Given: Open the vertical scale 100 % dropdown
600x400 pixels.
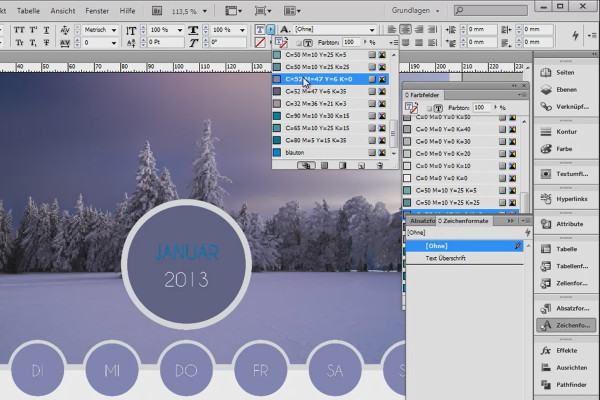Looking at the screenshot, I should point(180,30).
